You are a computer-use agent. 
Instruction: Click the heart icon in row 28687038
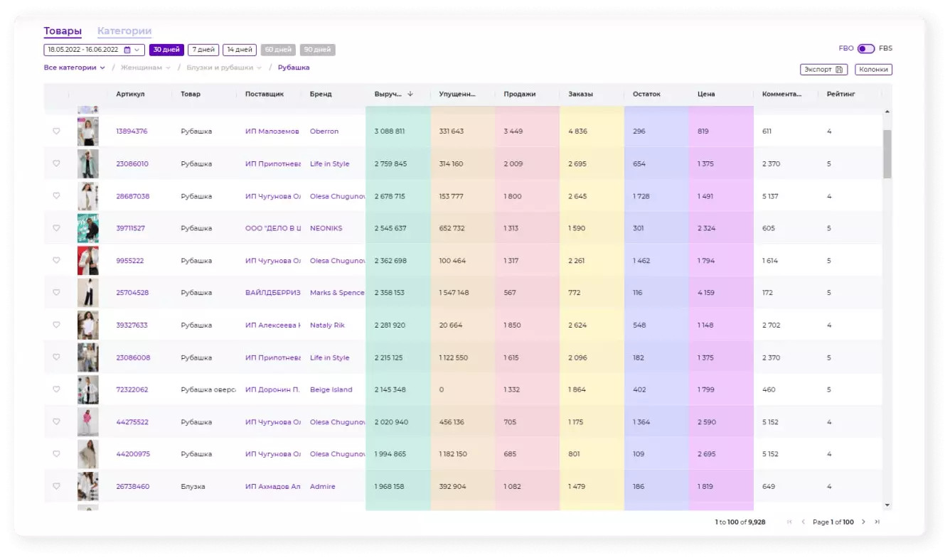point(56,196)
